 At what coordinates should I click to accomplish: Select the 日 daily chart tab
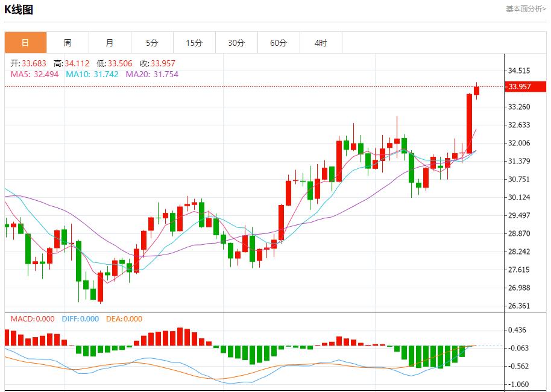tap(25, 43)
